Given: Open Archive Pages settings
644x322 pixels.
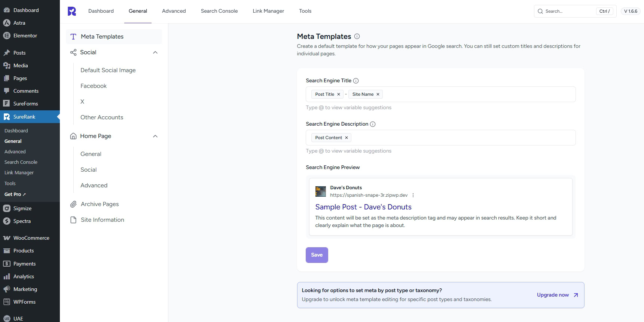Looking at the screenshot, I should pyautogui.click(x=100, y=204).
